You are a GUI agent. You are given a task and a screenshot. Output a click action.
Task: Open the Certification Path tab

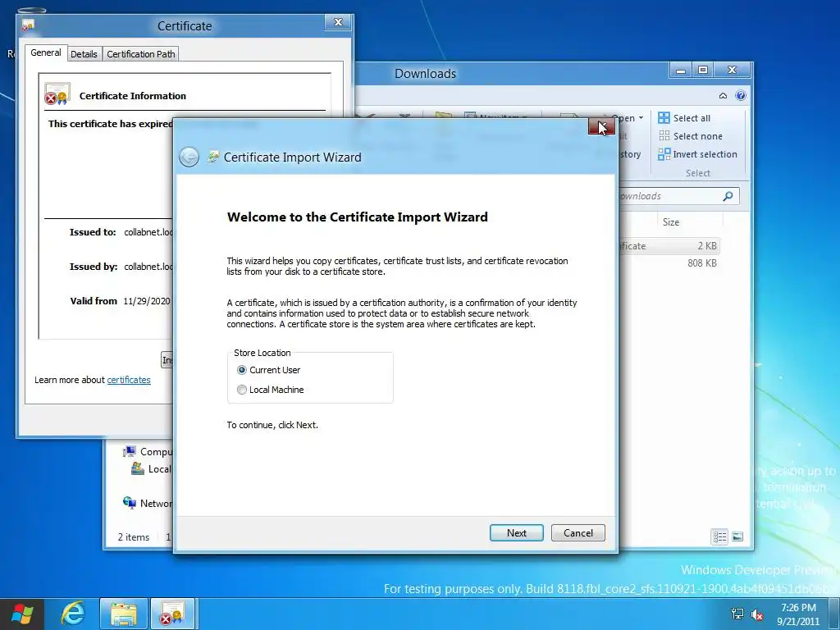point(140,54)
